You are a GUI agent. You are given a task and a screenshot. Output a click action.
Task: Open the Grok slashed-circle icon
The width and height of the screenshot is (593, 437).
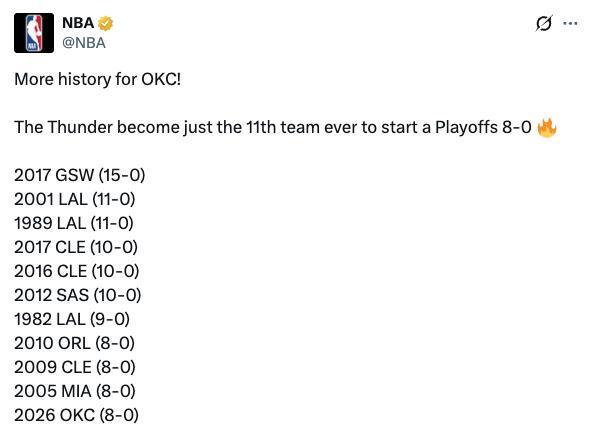(x=544, y=23)
